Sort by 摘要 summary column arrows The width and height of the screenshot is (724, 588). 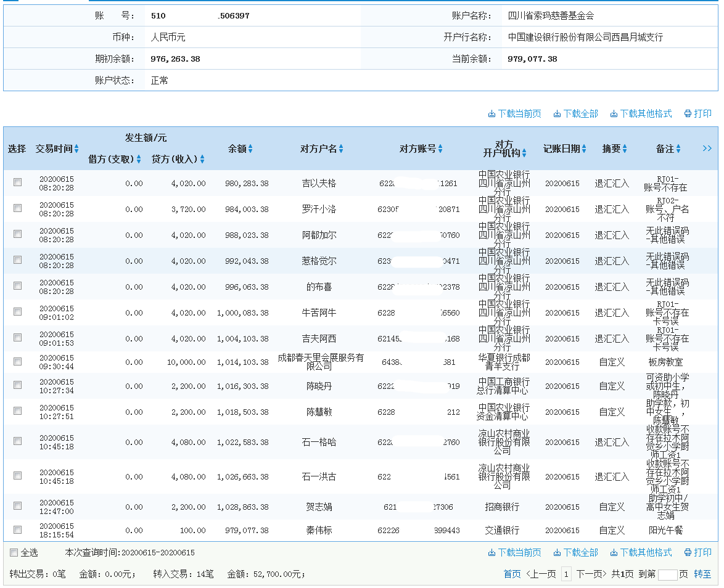tap(624, 149)
